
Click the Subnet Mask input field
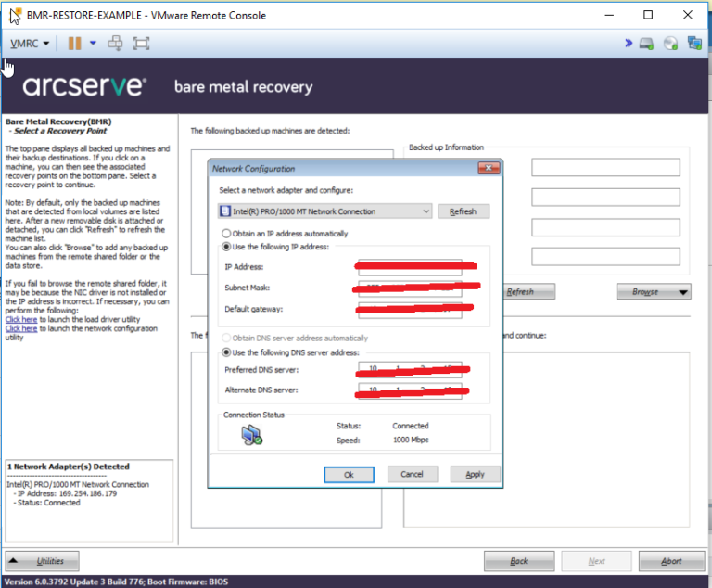[x=410, y=288]
